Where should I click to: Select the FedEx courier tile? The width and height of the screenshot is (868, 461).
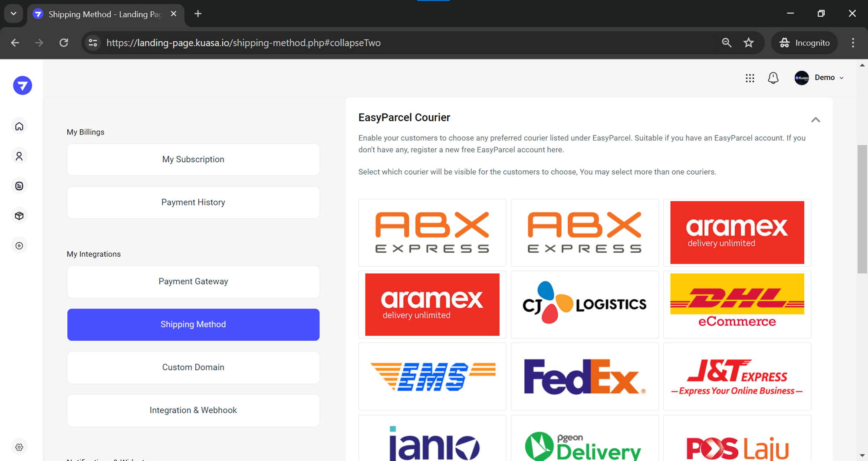pos(584,376)
